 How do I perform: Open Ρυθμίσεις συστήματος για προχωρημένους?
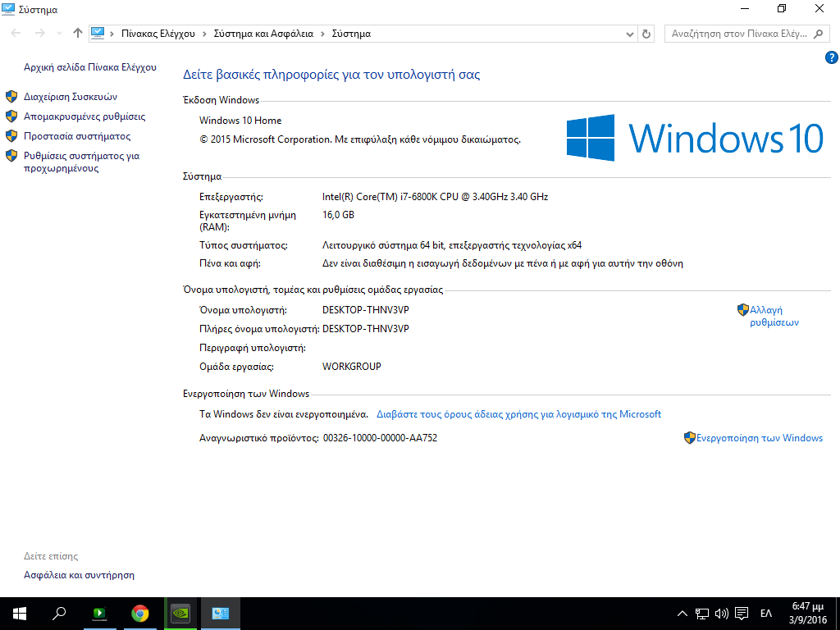pos(81,162)
